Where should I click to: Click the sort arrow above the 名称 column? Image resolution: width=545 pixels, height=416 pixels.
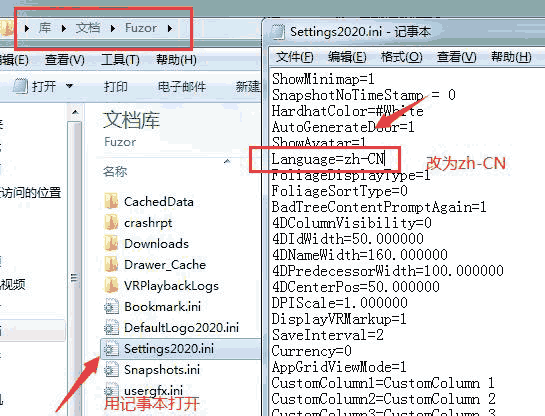coord(227,161)
